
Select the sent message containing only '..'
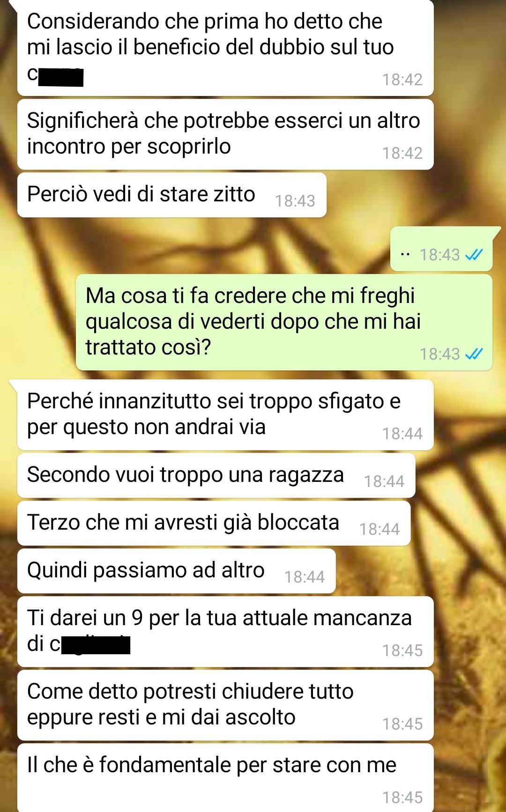click(x=441, y=249)
